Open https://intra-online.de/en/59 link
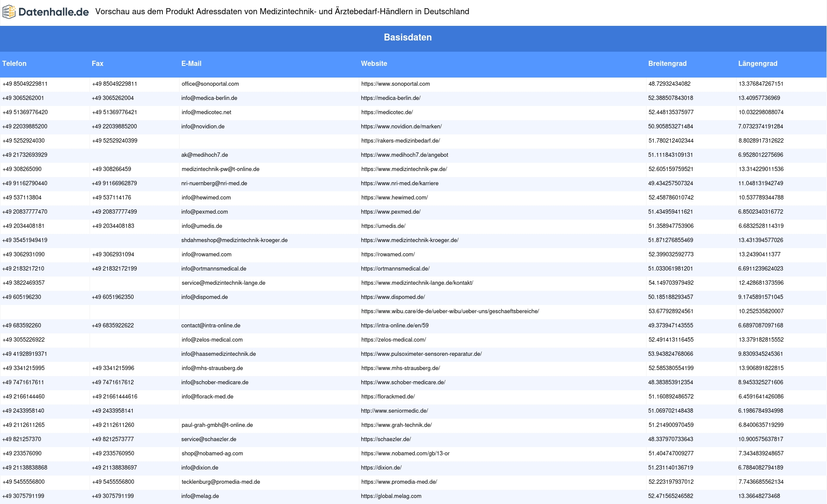This screenshot has height=504, width=827. (395, 326)
